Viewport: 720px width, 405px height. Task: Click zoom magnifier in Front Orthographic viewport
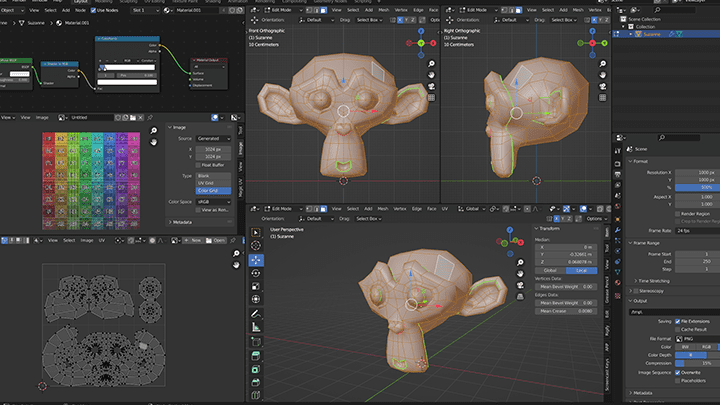pyautogui.click(x=431, y=64)
